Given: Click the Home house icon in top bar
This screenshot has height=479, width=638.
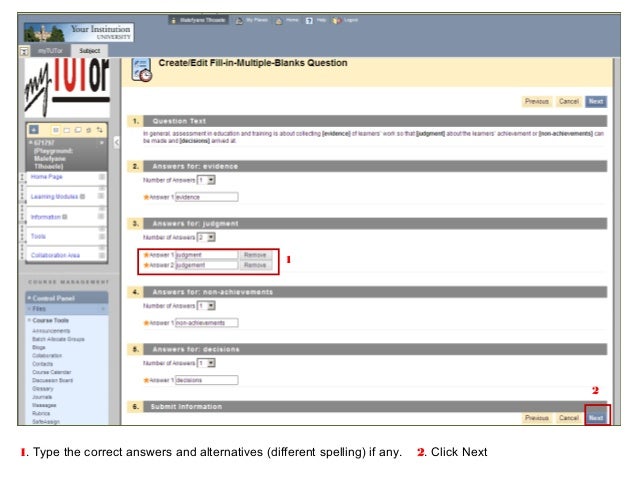Looking at the screenshot, I should click(279, 21).
